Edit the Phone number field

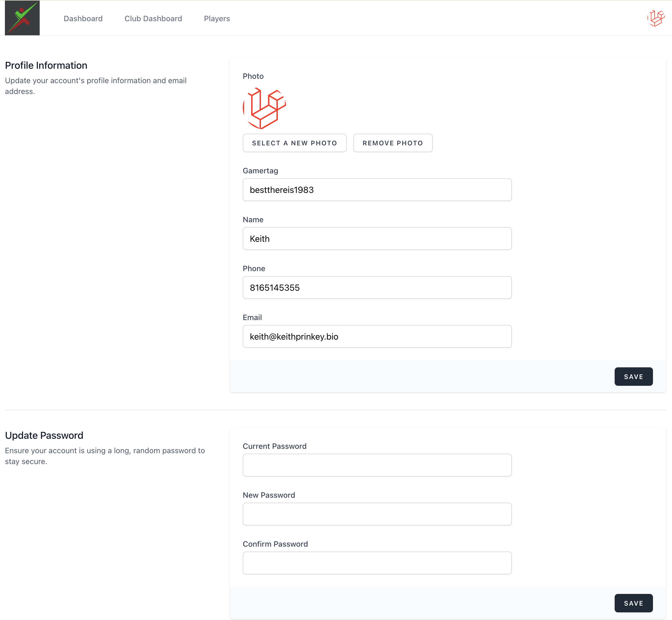(x=377, y=287)
